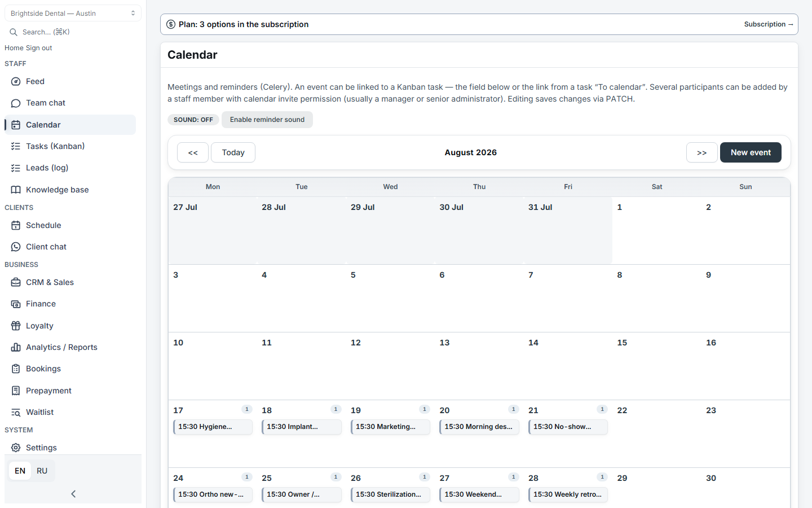Open the 15:30 Weekly retro event
This screenshot has width=812, height=508.
pyautogui.click(x=568, y=494)
